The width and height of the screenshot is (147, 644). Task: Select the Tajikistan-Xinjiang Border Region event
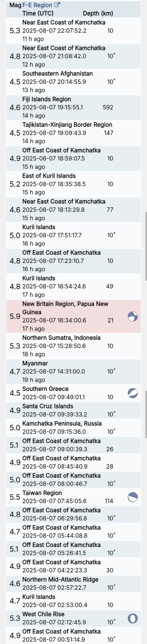(73, 133)
